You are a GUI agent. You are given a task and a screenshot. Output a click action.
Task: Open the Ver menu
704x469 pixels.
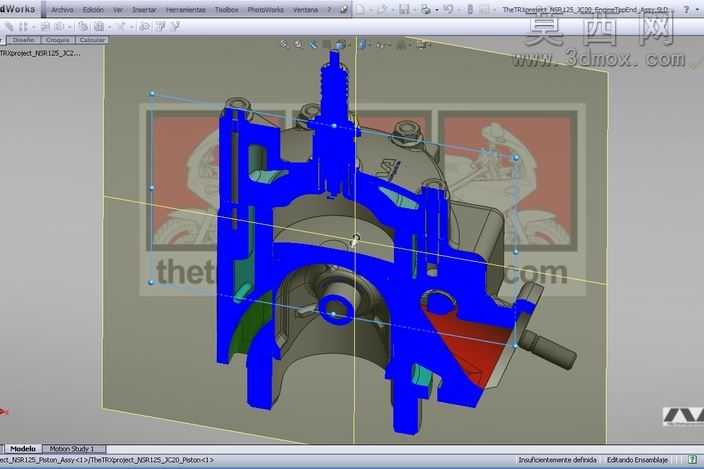click(x=118, y=9)
